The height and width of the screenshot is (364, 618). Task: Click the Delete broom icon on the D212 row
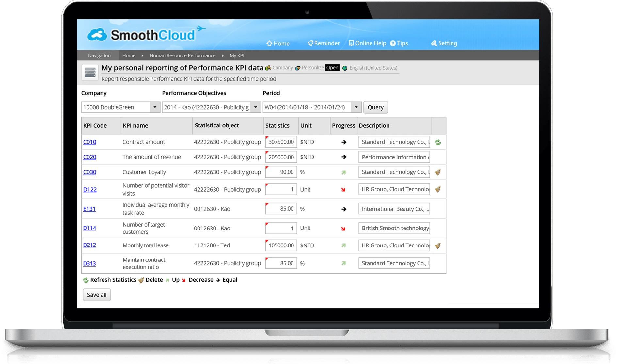pos(438,245)
